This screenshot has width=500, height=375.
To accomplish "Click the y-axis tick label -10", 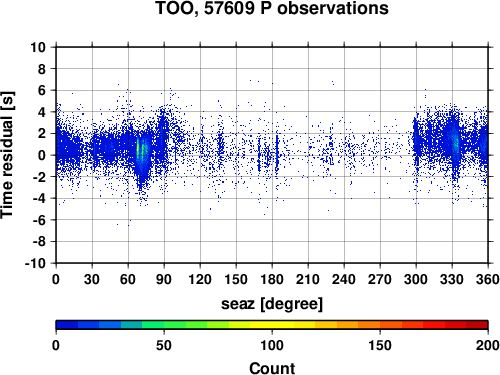I will [35, 263].
